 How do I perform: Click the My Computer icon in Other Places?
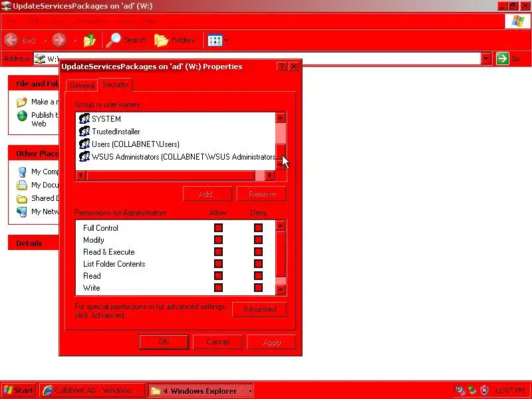coord(22,172)
